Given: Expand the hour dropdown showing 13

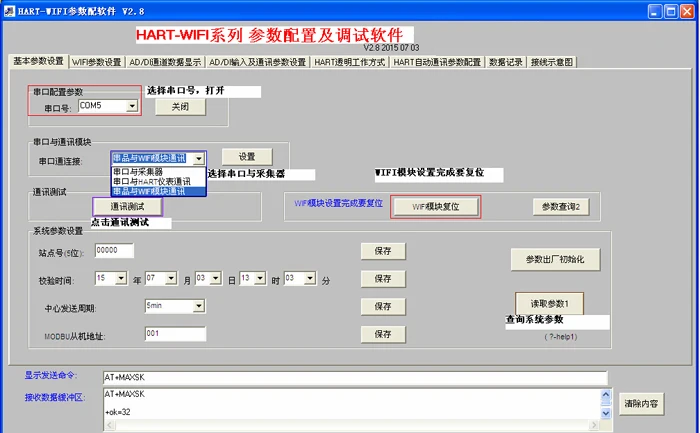Looking at the screenshot, I should click(260, 279).
